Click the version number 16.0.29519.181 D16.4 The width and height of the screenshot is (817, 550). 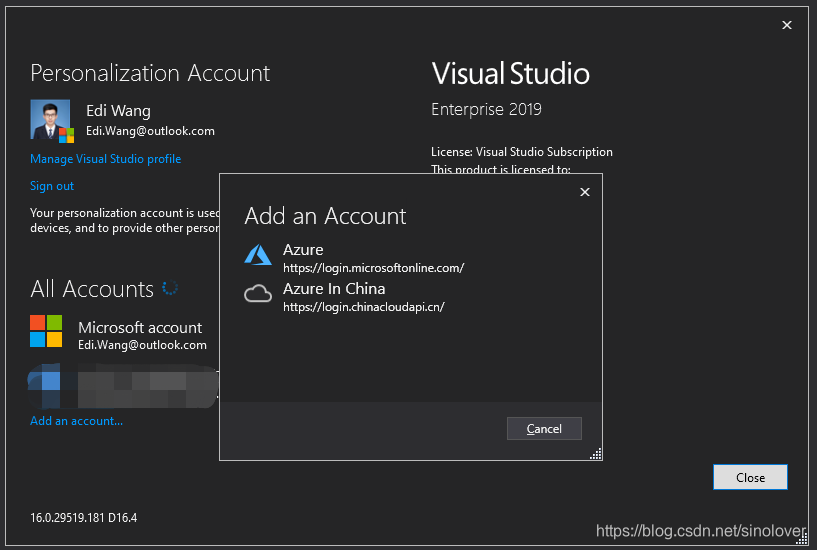point(84,518)
